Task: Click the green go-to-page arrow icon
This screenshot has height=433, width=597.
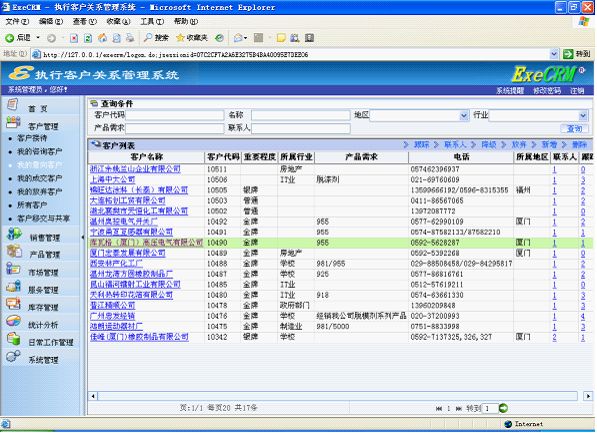Action: [x=503, y=408]
